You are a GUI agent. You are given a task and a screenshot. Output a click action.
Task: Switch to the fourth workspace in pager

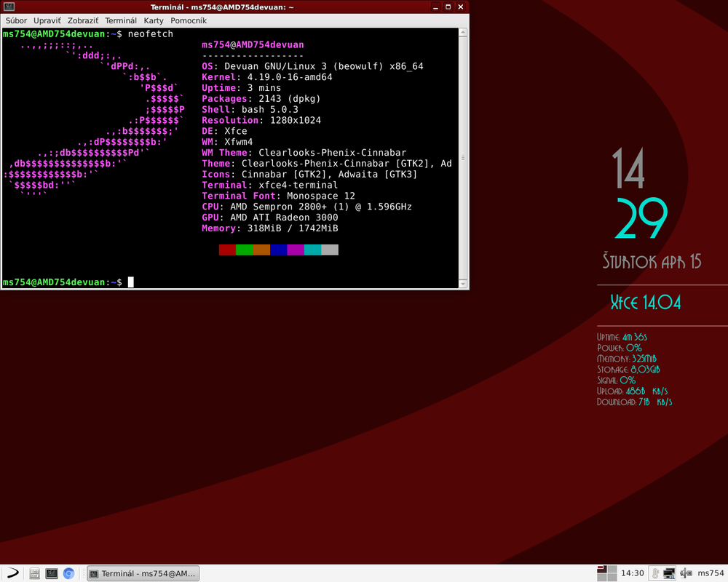tap(612, 578)
